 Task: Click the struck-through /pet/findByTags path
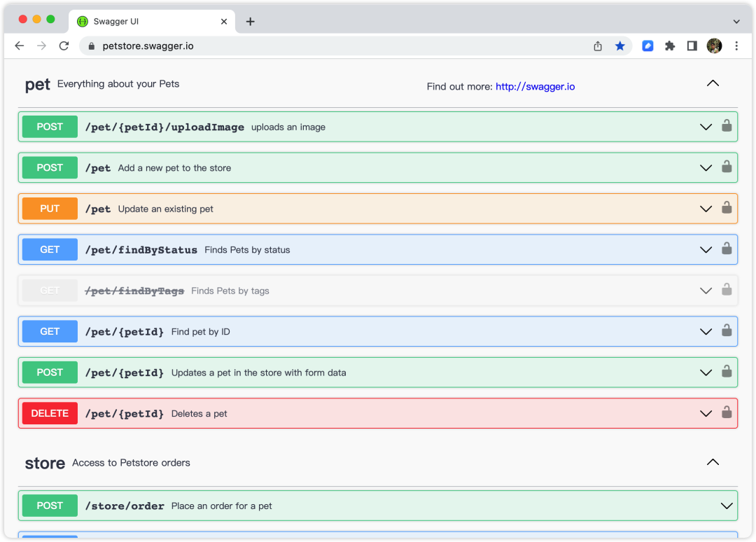pos(134,291)
